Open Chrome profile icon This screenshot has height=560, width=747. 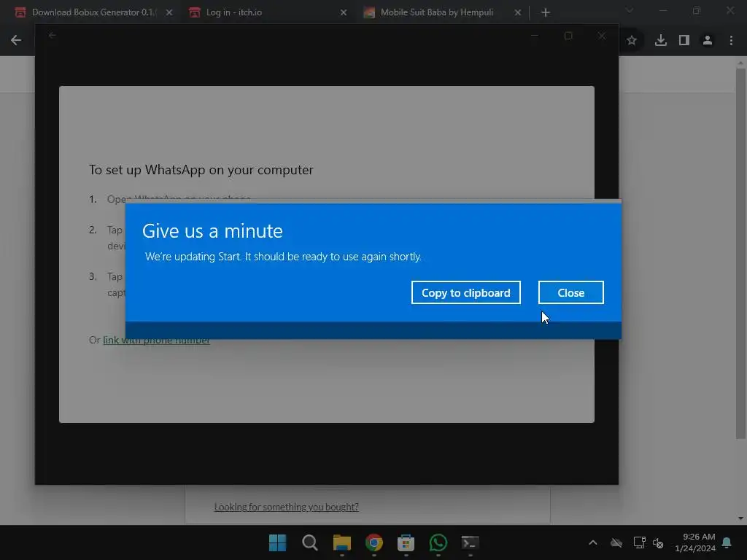coord(708,41)
